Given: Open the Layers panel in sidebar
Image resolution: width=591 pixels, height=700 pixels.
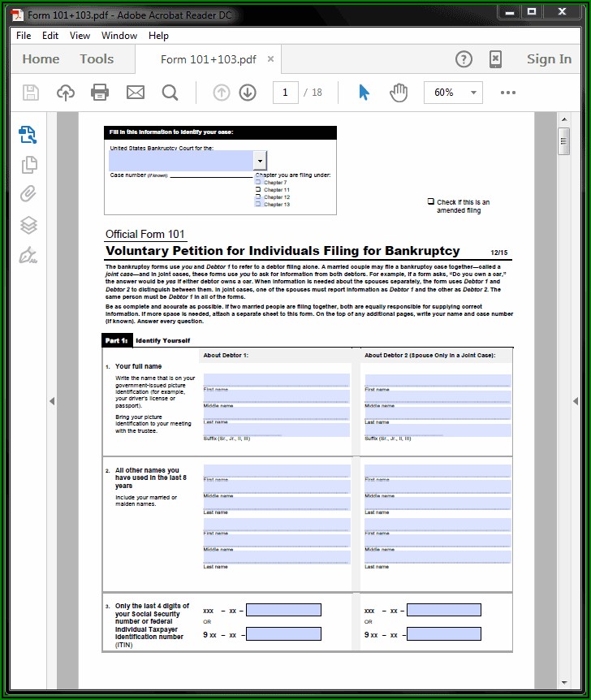Looking at the screenshot, I should click(28, 224).
